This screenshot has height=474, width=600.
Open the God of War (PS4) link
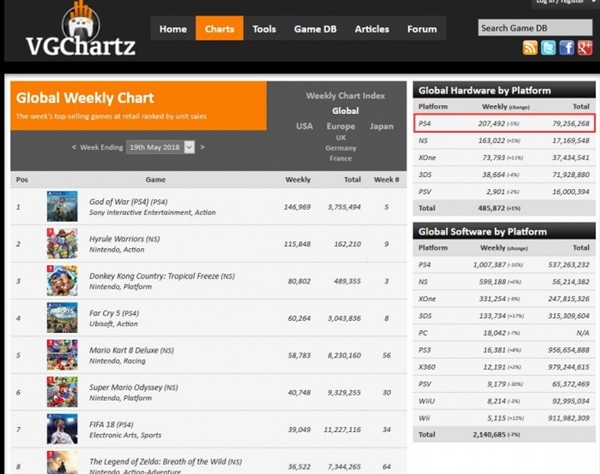(128, 202)
